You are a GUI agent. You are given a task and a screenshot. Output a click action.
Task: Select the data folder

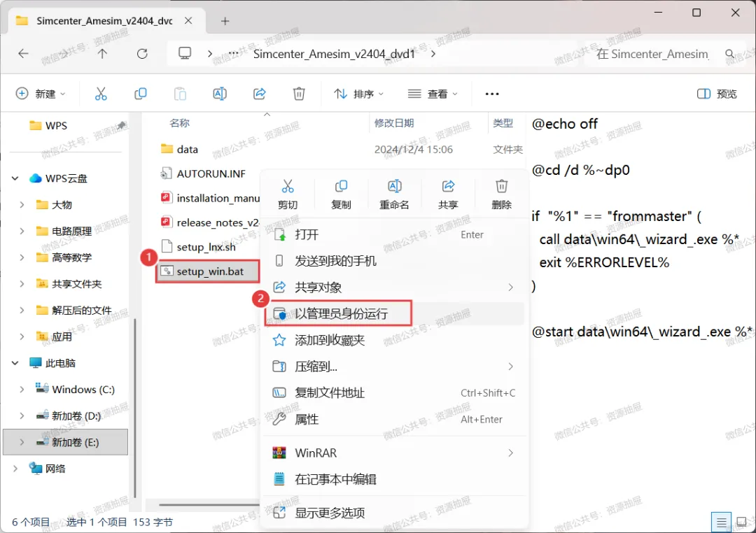[187, 150]
